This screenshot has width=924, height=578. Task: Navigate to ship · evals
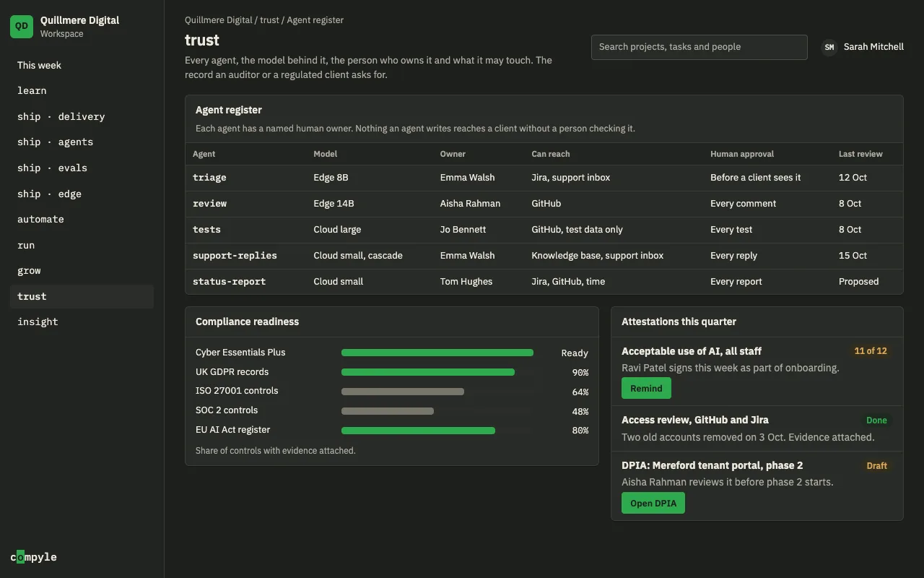pos(82,168)
